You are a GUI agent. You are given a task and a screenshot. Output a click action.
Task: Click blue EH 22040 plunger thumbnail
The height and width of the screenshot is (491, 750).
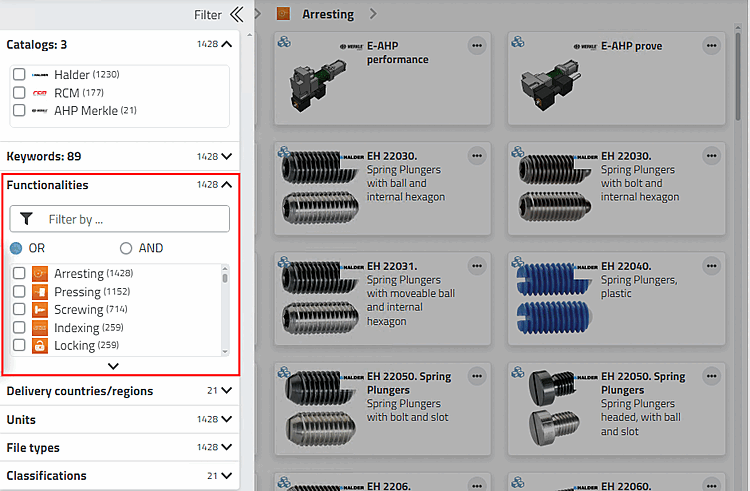[554, 299]
